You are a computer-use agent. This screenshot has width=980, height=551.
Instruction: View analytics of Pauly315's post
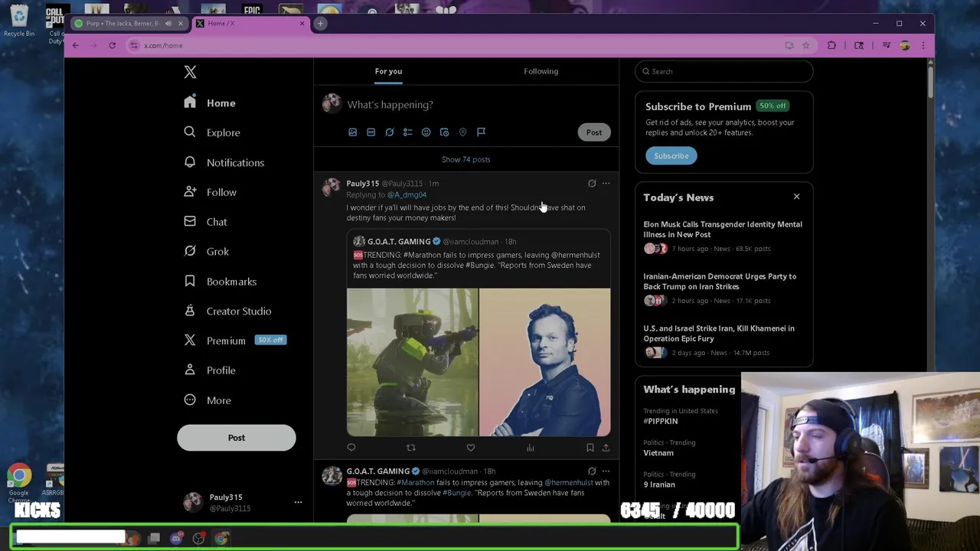(531, 448)
